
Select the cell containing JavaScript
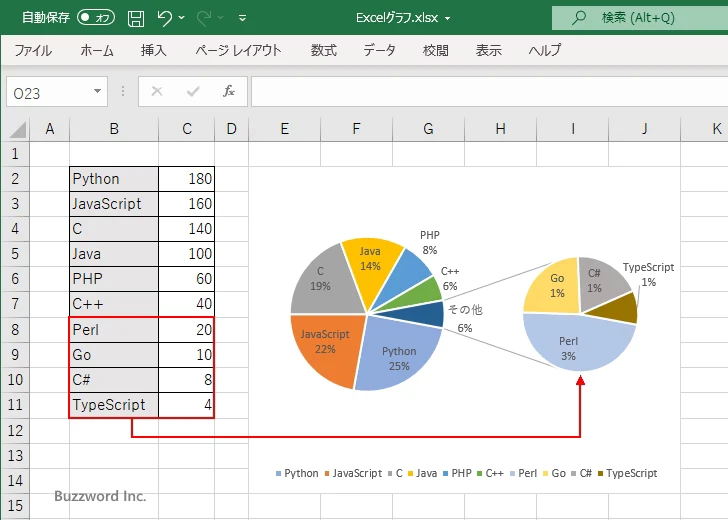pyautogui.click(x=114, y=204)
